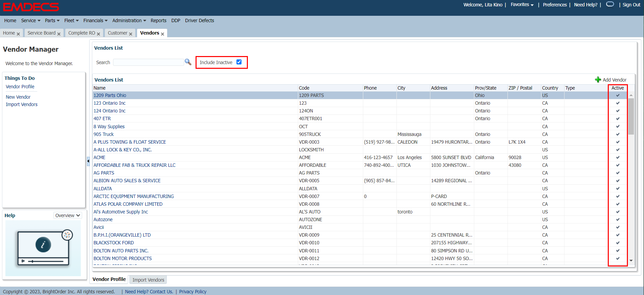Click the search magnifier icon
644x295 pixels.
click(x=188, y=62)
